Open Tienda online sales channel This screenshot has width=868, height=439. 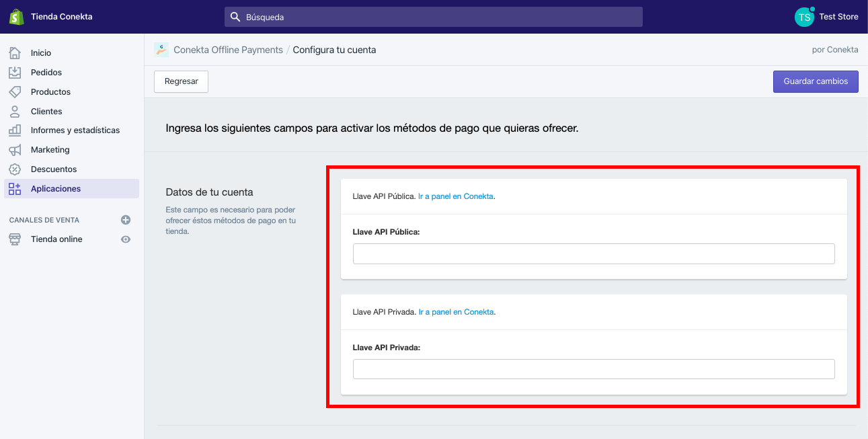[x=56, y=239]
